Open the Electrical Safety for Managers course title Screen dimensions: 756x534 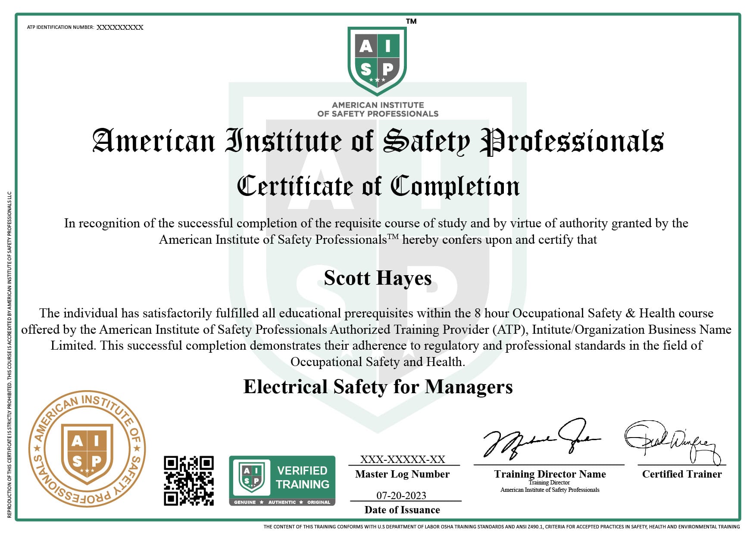click(377, 387)
